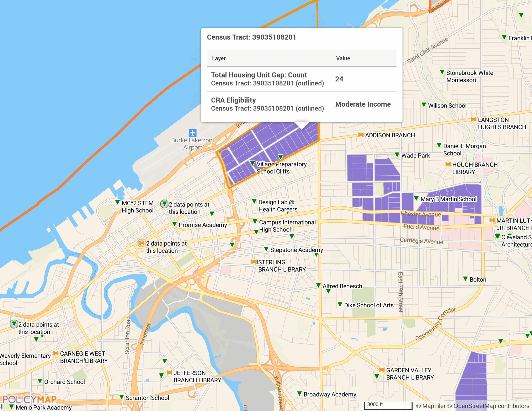
Task: Click the Garden Valley Branch Library marker
Action: 382,370
